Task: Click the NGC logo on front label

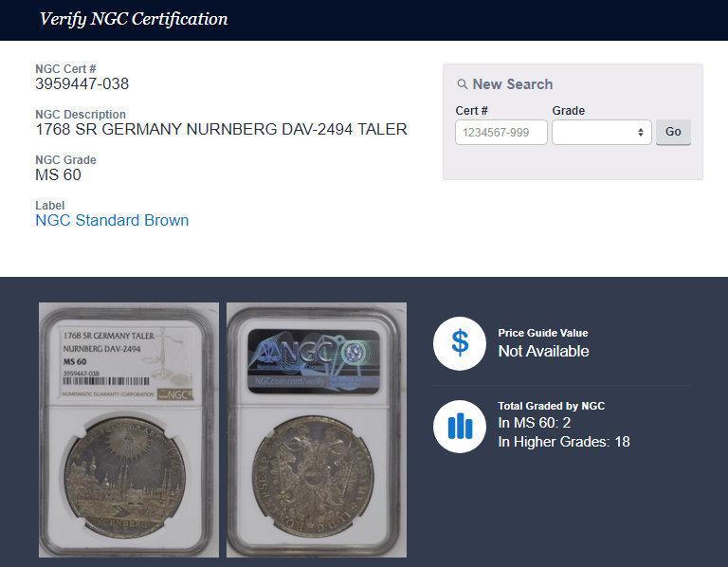Action: [x=175, y=394]
